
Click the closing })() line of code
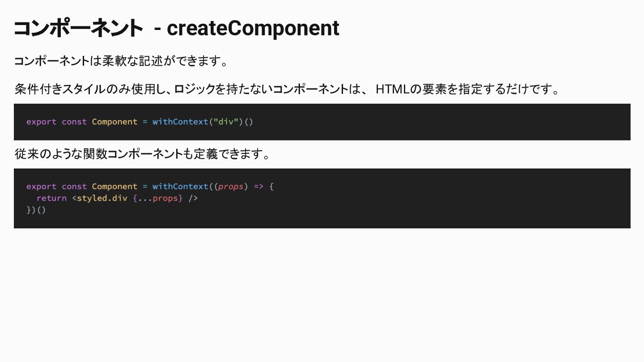[36, 210]
